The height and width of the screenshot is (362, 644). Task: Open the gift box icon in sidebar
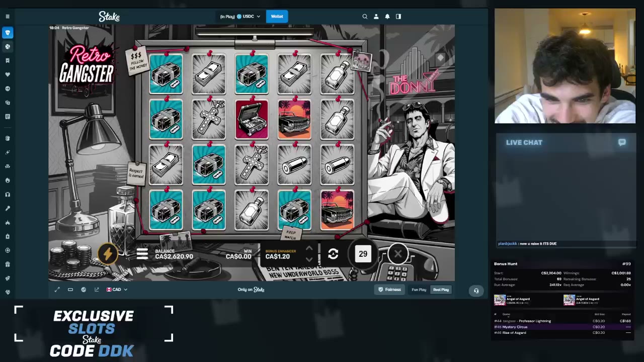coord(8,264)
